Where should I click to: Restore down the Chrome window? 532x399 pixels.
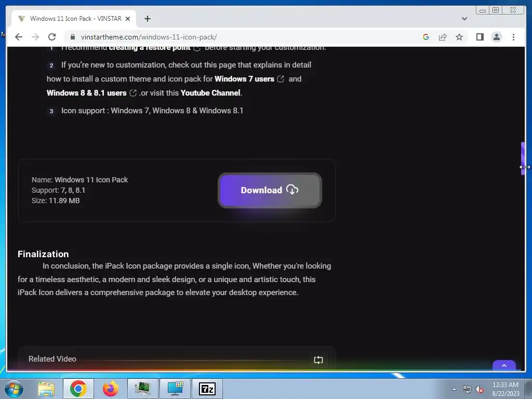tap(496, 10)
